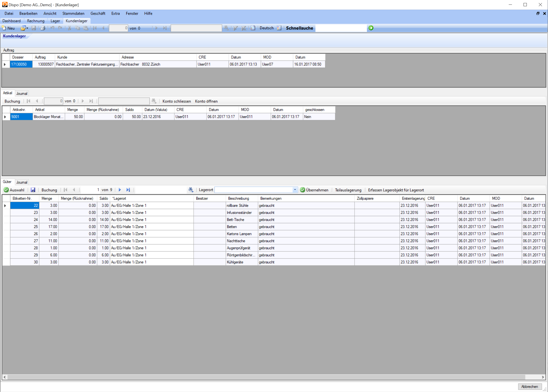The image size is (548, 392).
Task: Click the redo arrow icon
Action: click(x=60, y=28)
